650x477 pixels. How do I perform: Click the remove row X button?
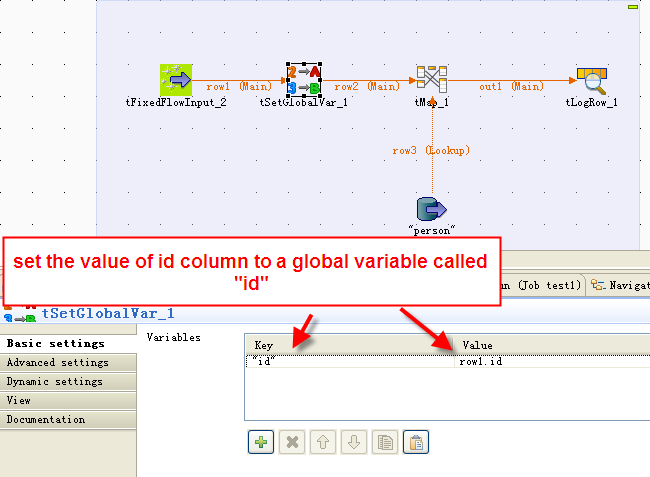[292, 442]
